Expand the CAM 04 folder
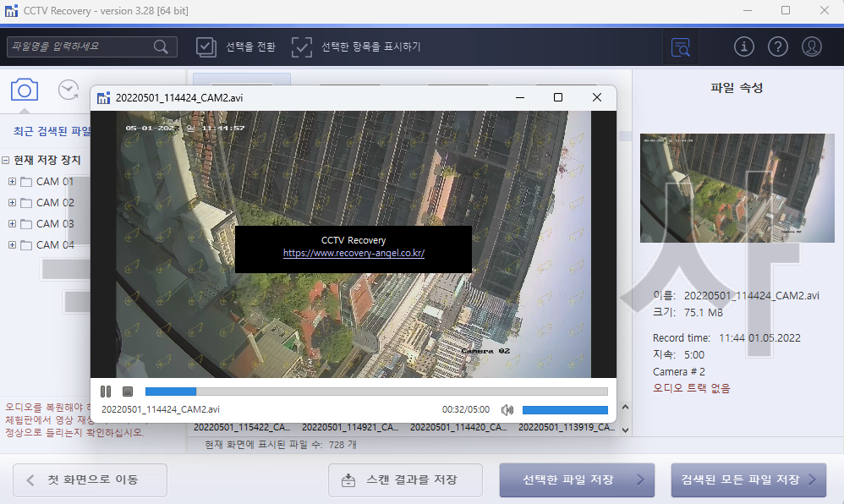Screen dimensions: 844x504 [x=12, y=244]
